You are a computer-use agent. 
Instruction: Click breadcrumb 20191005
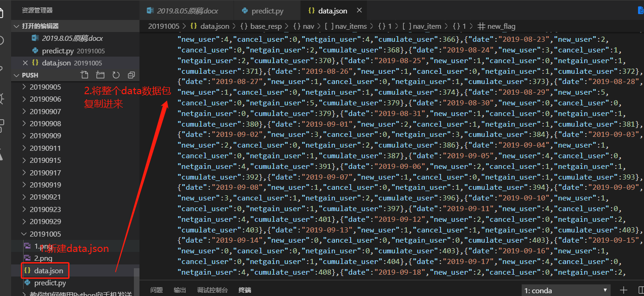(x=164, y=26)
